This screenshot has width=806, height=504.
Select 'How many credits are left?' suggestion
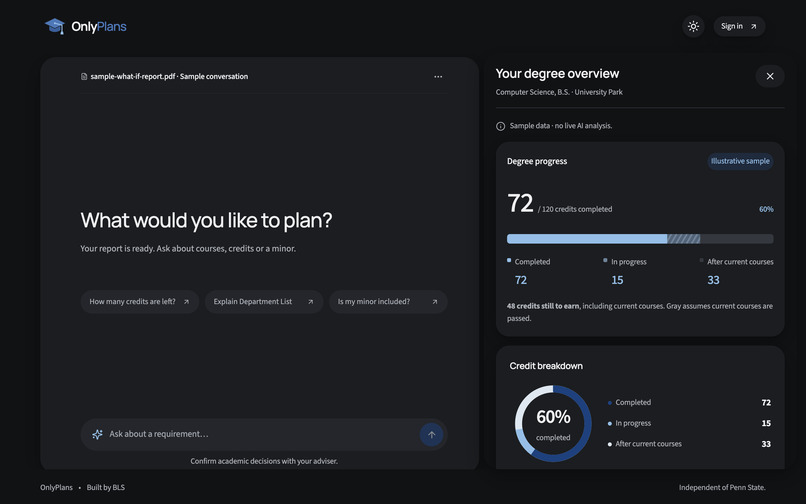click(139, 302)
